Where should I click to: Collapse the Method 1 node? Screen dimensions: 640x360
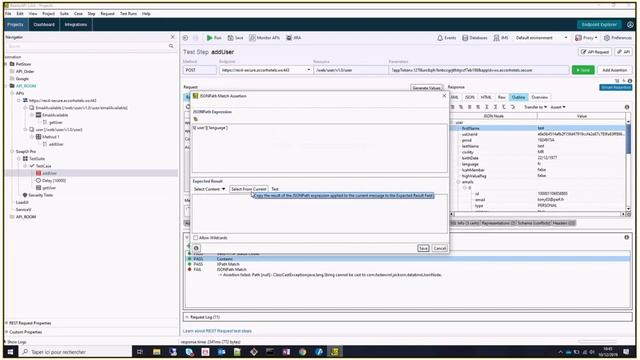[32, 137]
